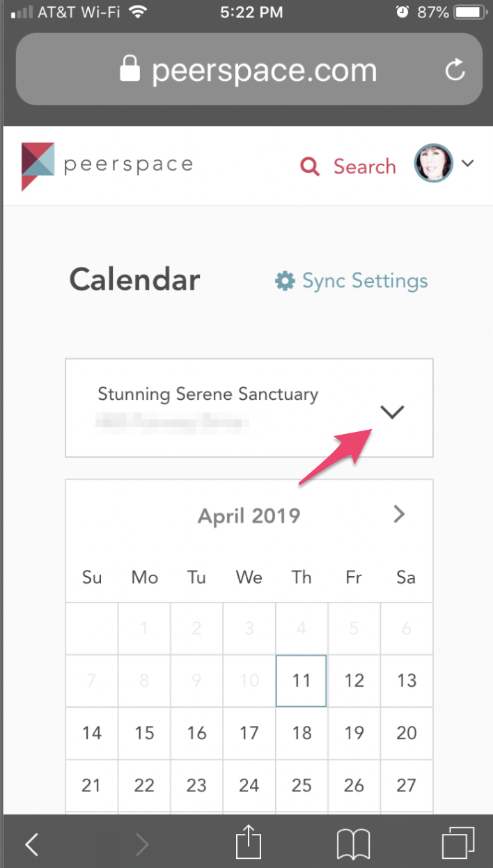Image resolution: width=493 pixels, height=868 pixels.
Task: Click the Sync Settings gear icon
Action: tap(285, 281)
